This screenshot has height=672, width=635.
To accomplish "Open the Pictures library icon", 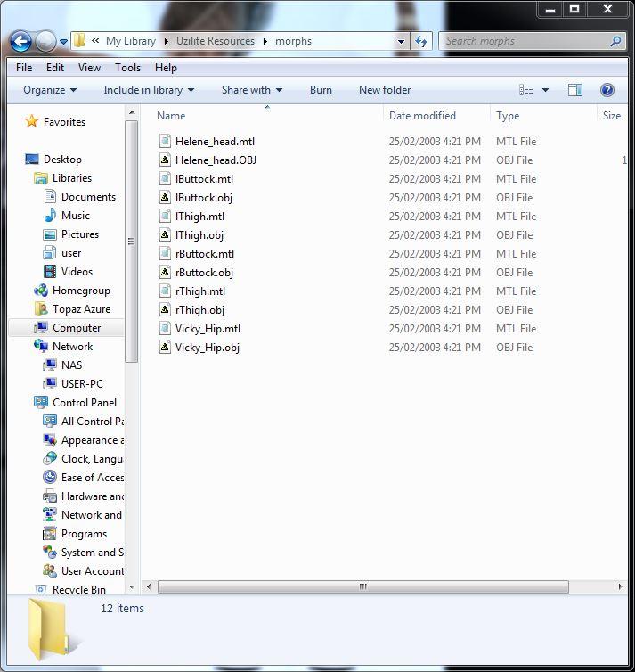I will 50,234.
